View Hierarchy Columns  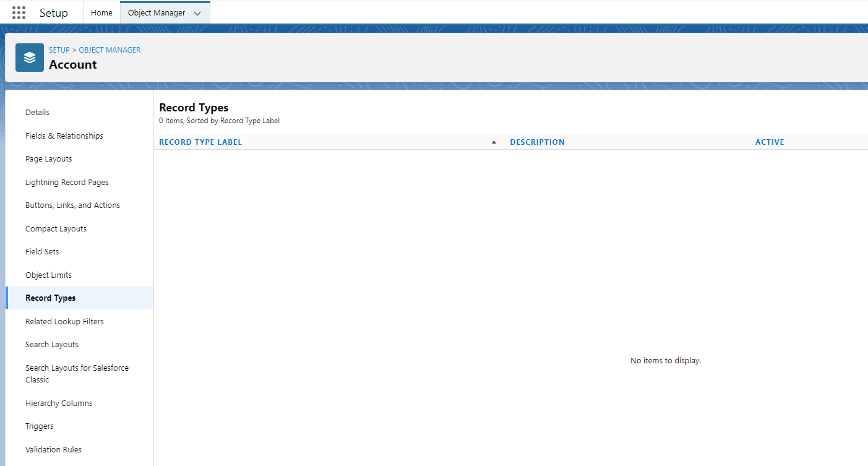click(59, 403)
